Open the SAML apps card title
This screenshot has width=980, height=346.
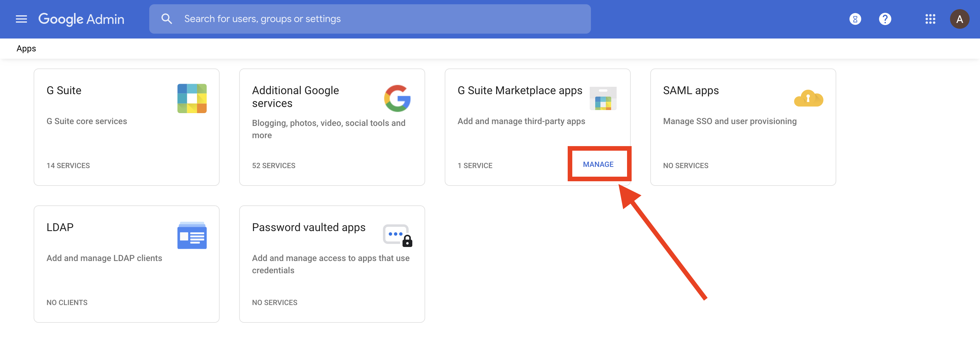[x=690, y=90]
